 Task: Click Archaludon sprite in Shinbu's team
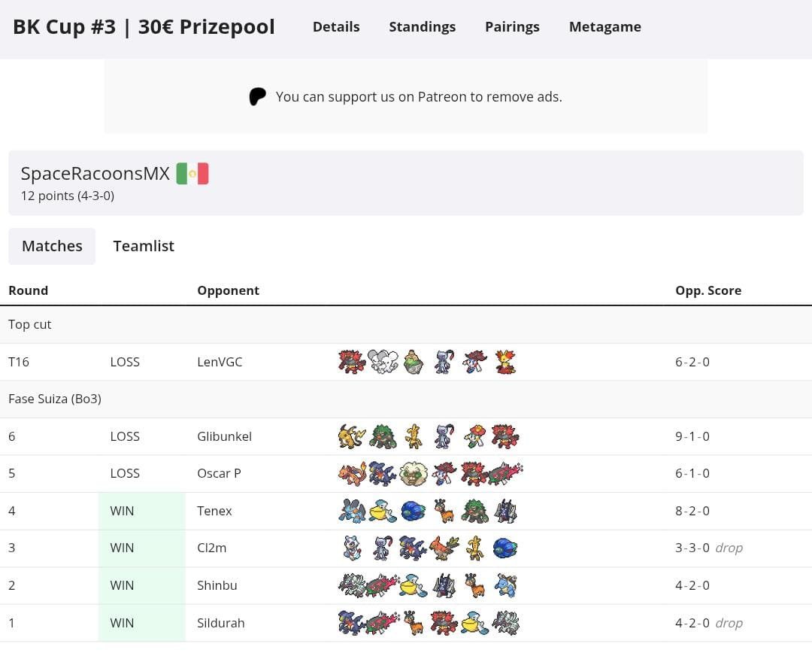click(x=444, y=585)
